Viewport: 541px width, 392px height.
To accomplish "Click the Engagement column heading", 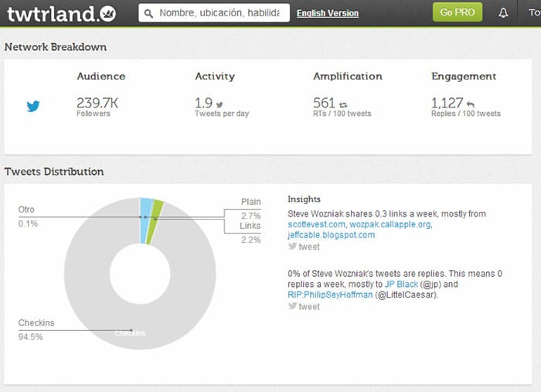I will click(x=464, y=77).
